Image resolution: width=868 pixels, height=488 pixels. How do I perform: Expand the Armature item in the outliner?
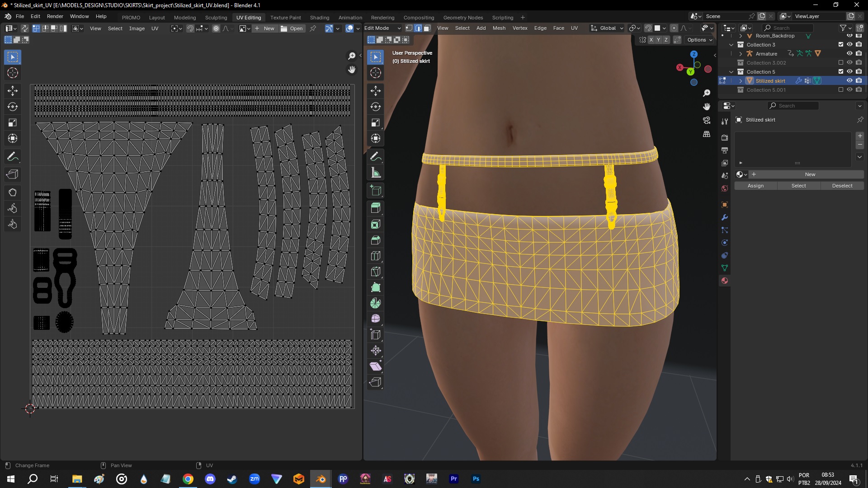pos(740,53)
